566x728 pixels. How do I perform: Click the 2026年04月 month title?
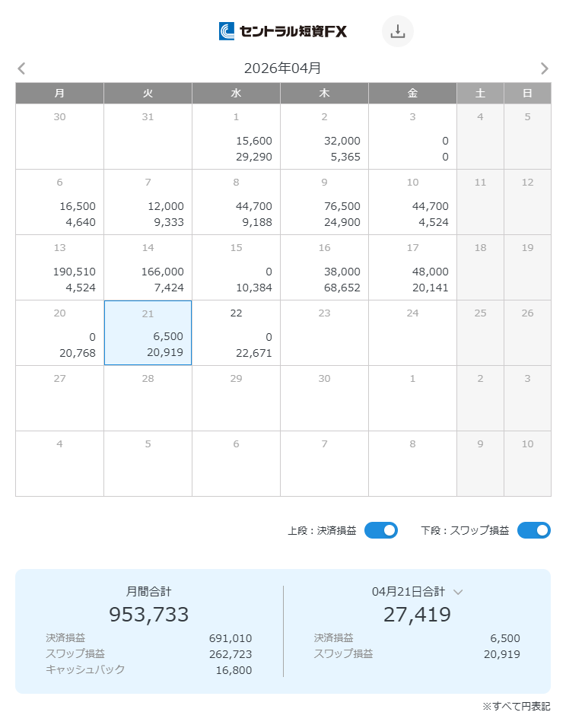(x=282, y=68)
